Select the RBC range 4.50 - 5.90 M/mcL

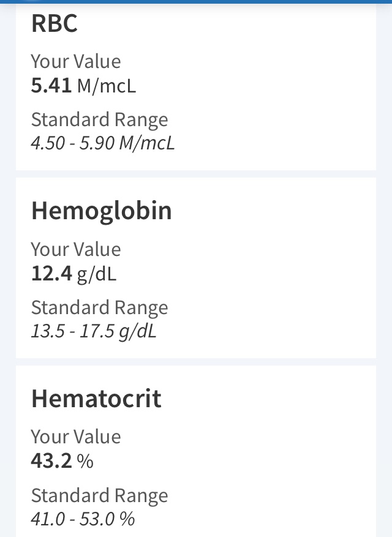pos(103,143)
